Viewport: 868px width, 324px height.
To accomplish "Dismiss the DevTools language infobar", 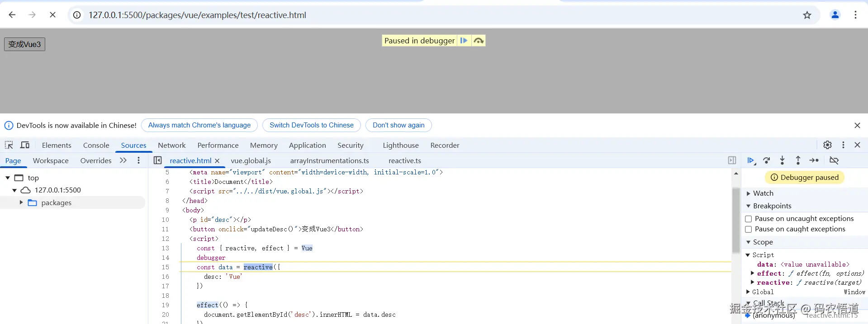I will click(x=857, y=125).
